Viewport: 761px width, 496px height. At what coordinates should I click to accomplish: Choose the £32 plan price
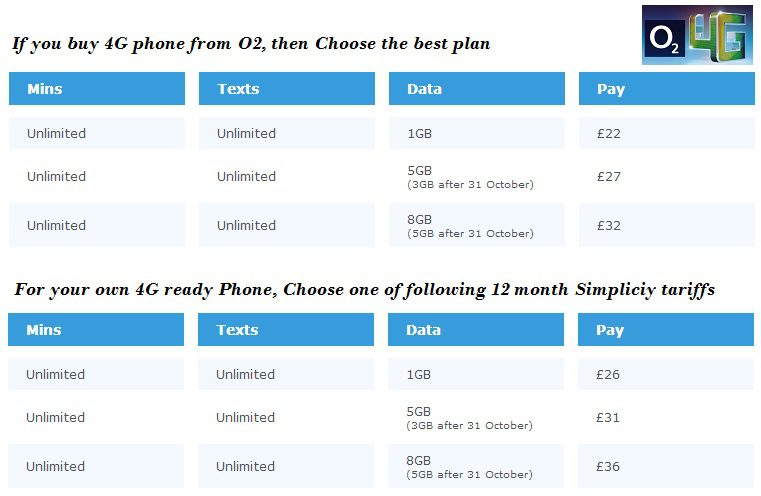click(666, 225)
